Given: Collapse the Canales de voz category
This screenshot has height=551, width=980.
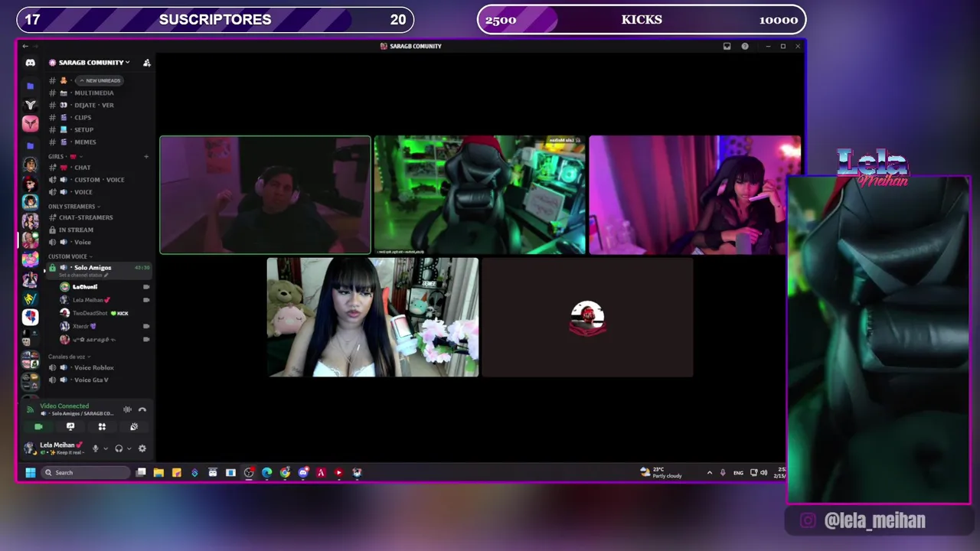Looking at the screenshot, I should click(x=68, y=357).
